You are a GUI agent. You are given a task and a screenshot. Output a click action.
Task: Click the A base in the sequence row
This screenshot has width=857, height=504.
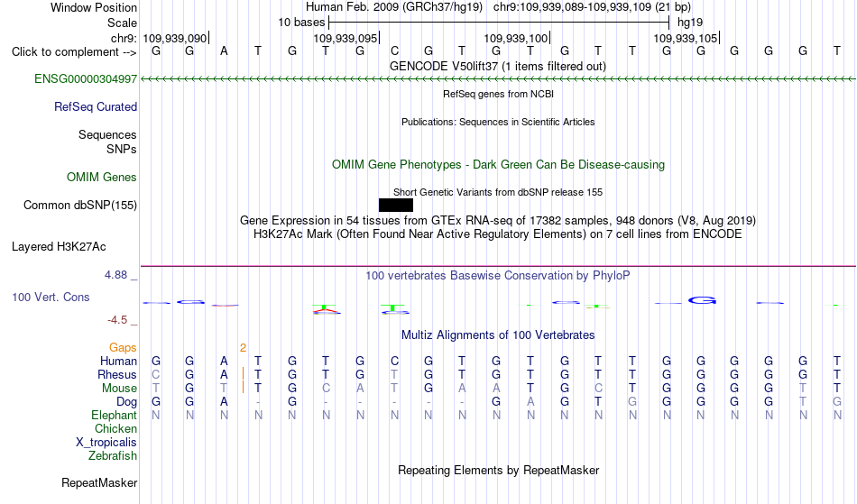224,50
